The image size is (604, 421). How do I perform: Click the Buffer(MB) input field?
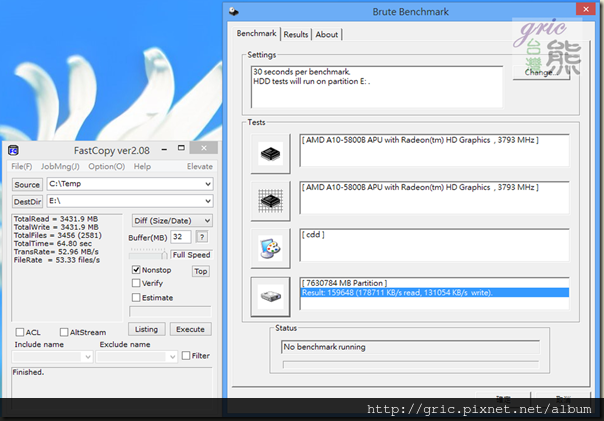pos(181,237)
